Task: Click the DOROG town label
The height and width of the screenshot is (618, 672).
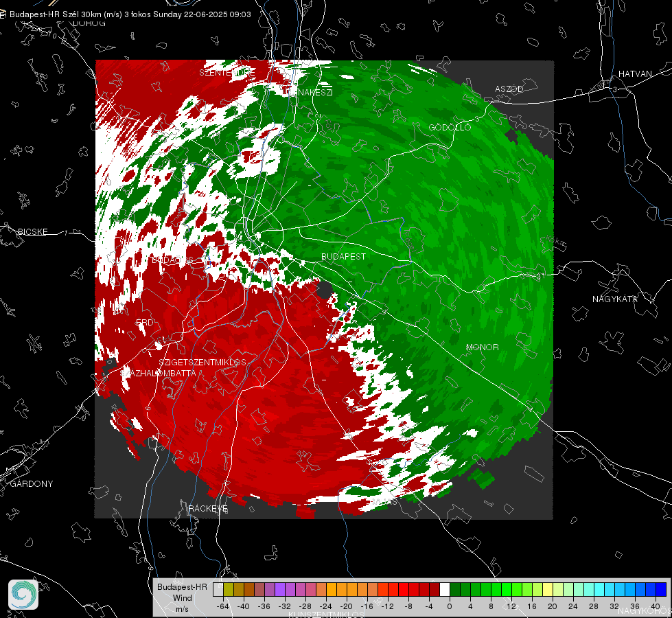Action: tap(89, 23)
